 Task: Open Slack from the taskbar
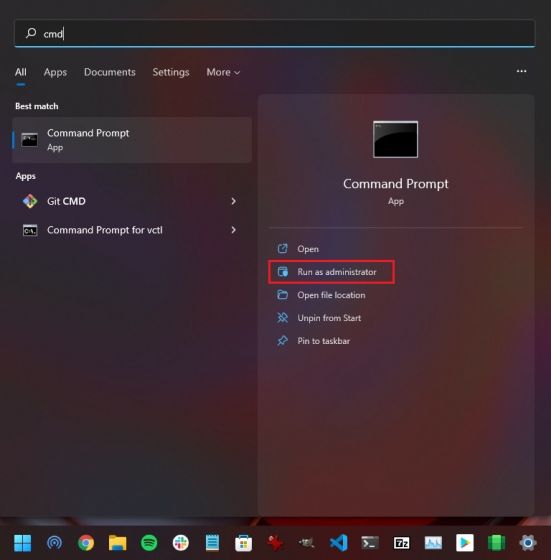pyautogui.click(x=181, y=543)
